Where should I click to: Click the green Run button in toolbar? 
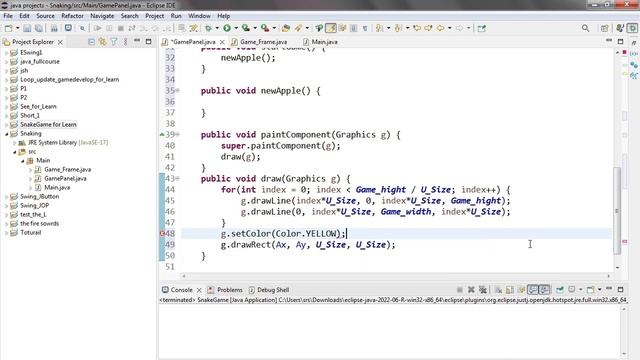227,28
